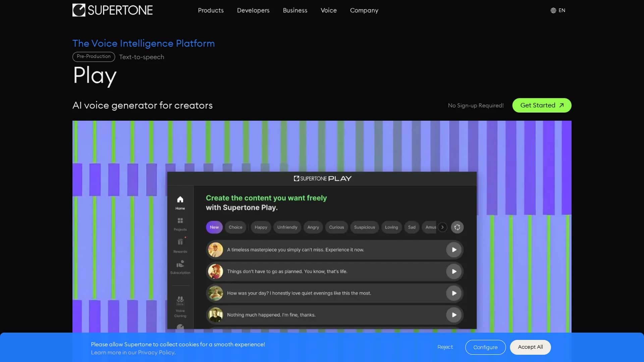Open the Projects sidebar icon
Image resolution: width=644 pixels, height=362 pixels.
[x=180, y=224]
